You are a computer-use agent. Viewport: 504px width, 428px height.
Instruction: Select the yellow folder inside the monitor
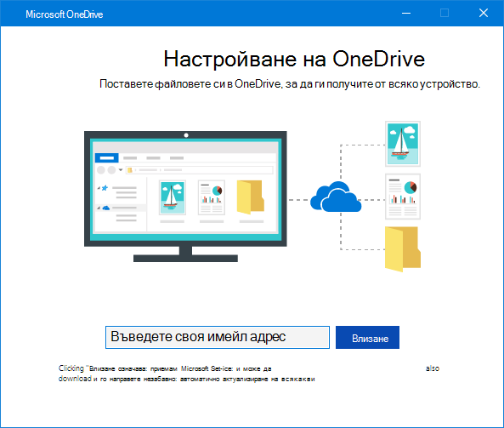(251, 197)
